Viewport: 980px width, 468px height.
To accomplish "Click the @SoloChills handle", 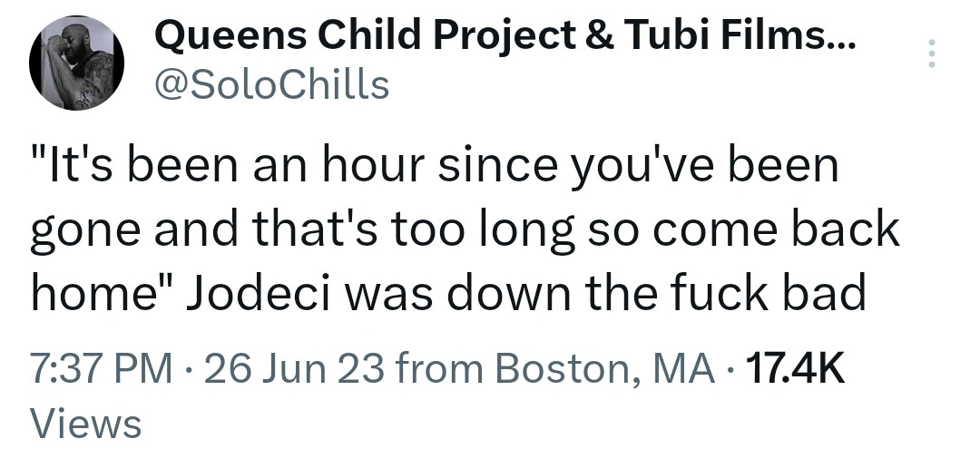I will coord(272,84).
